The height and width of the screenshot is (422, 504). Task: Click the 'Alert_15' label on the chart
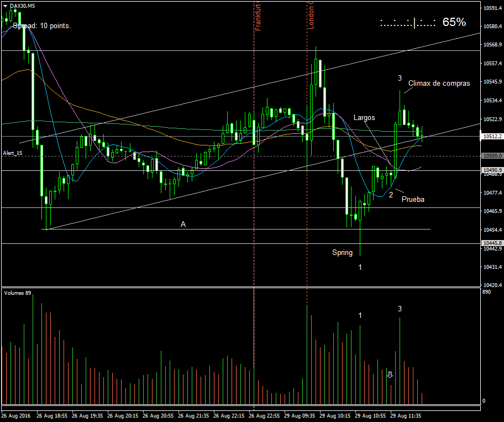point(12,152)
